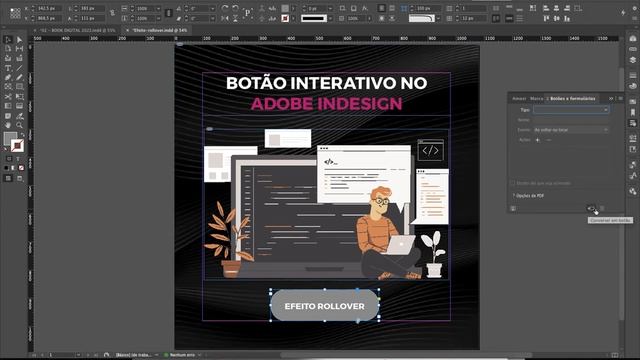Select the Eyedropper tool
The image size is (640, 360).
click(19, 116)
